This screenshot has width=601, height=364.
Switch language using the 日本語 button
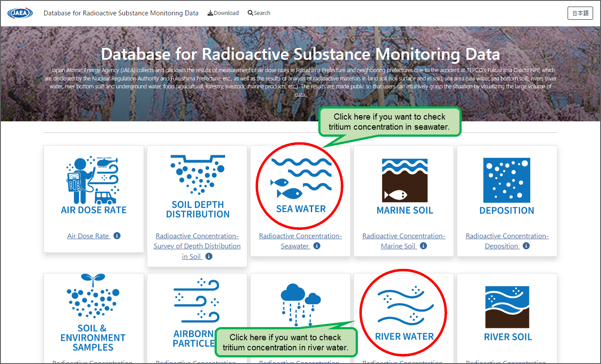coord(580,13)
